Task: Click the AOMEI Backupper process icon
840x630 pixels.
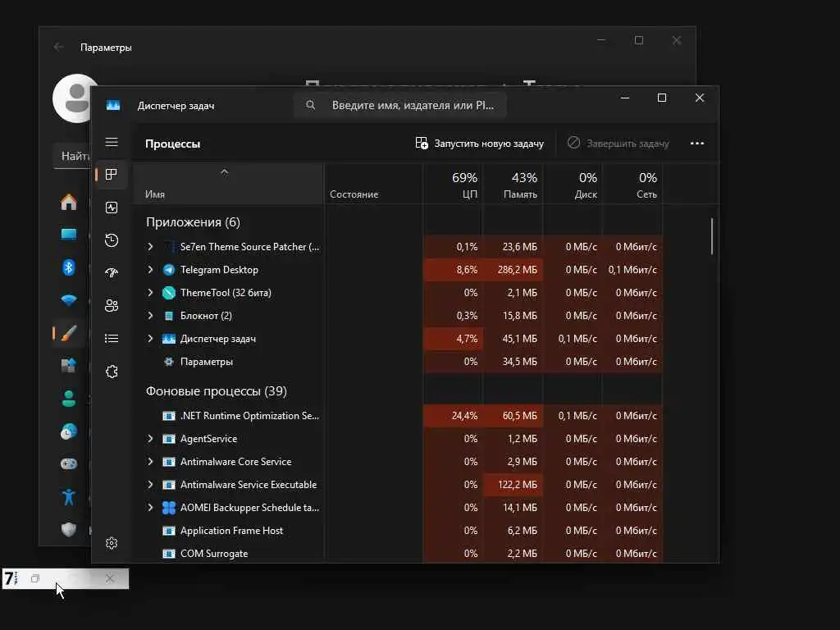Action: 169,507
